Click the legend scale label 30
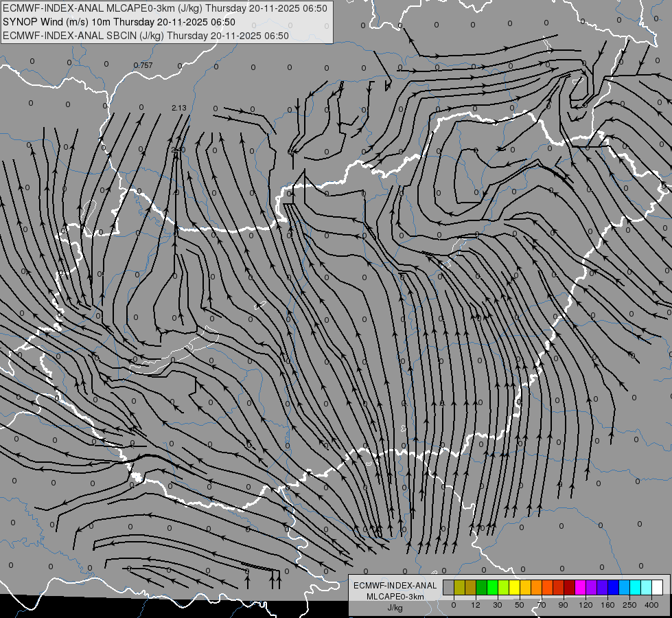Image resolution: width=672 pixels, height=618 pixels. pyautogui.click(x=497, y=605)
